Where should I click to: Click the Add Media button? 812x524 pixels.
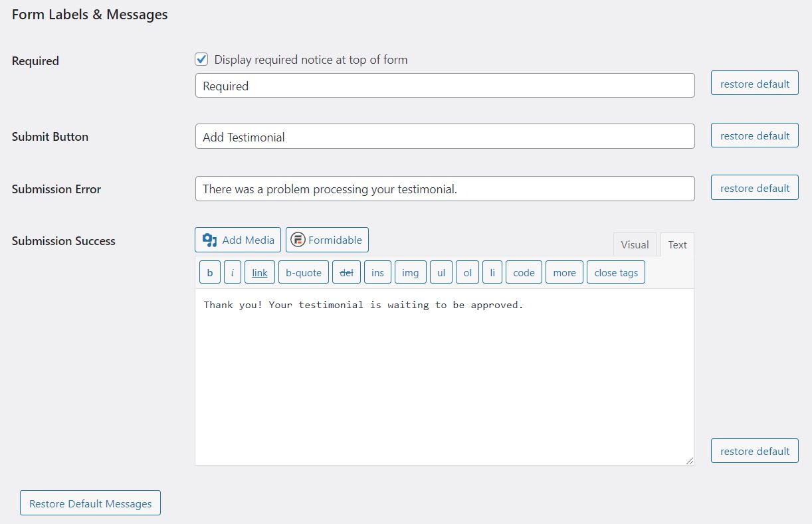click(x=238, y=240)
